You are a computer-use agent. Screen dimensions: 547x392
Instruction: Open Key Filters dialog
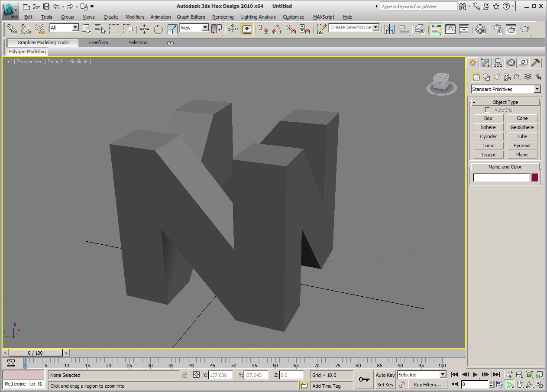427,385
